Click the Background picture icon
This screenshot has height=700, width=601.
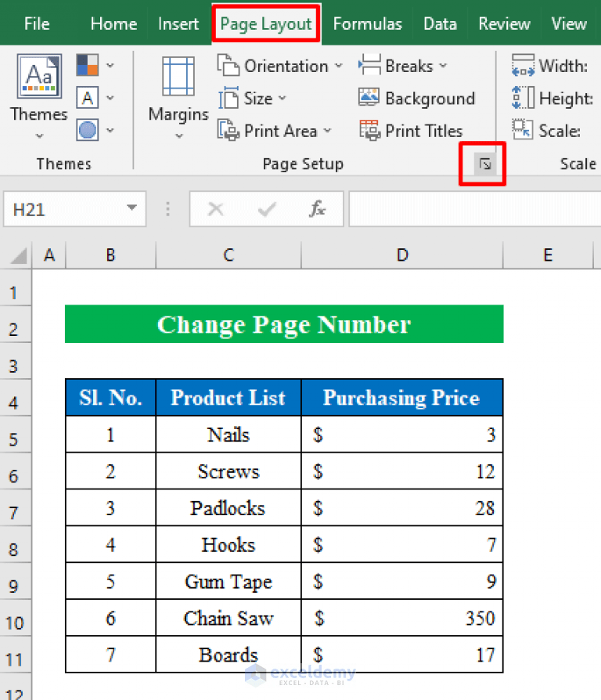click(369, 97)
